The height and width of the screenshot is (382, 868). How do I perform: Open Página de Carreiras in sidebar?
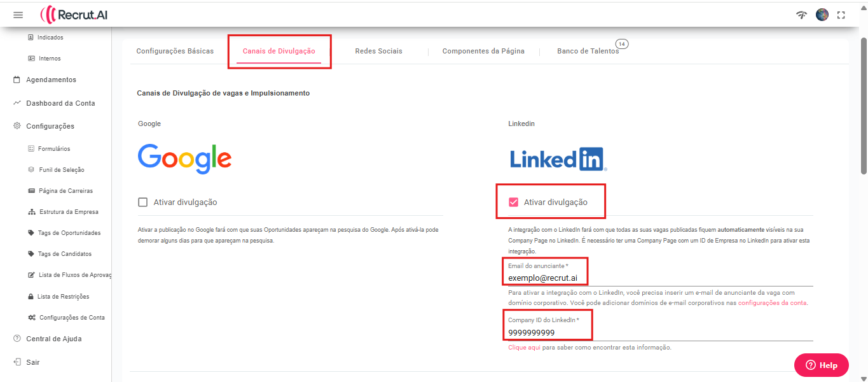tap(65, 191)
